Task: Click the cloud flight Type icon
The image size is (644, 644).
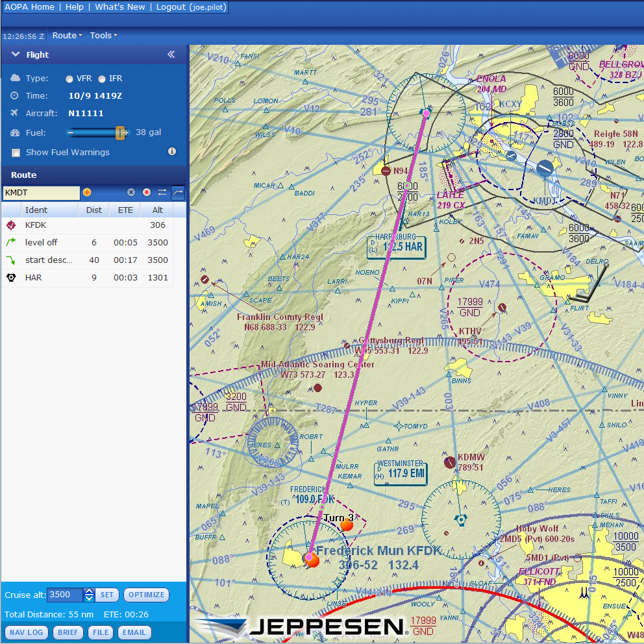Action: pos(15,78)
